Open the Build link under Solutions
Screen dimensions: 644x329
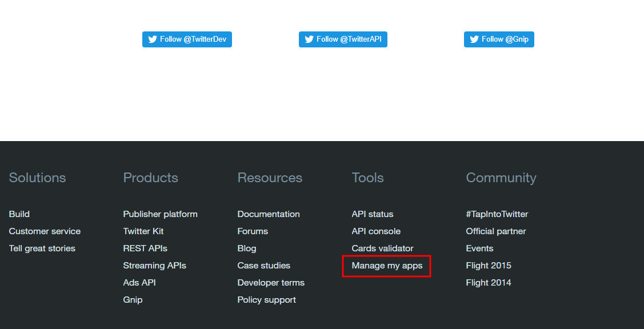click(x=19, y=214)
